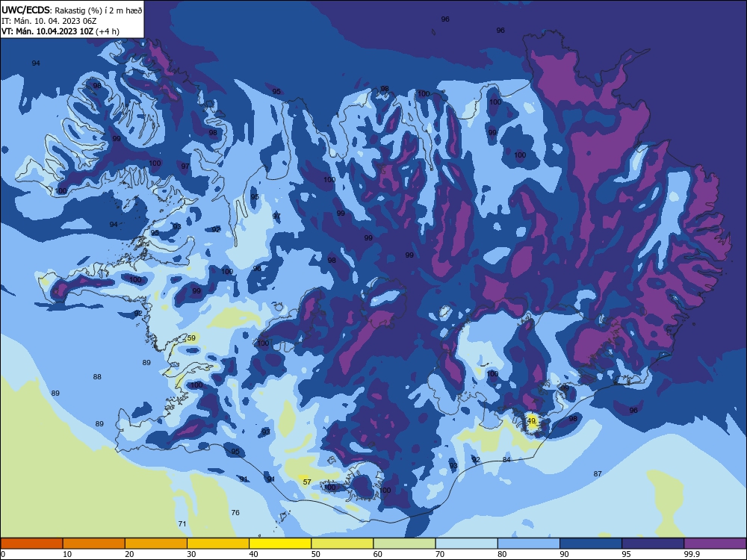The width and height of the screenshot is (747, 560).
Task: Click the purple above-99.9 legend swatch
Action: point(715,544)
